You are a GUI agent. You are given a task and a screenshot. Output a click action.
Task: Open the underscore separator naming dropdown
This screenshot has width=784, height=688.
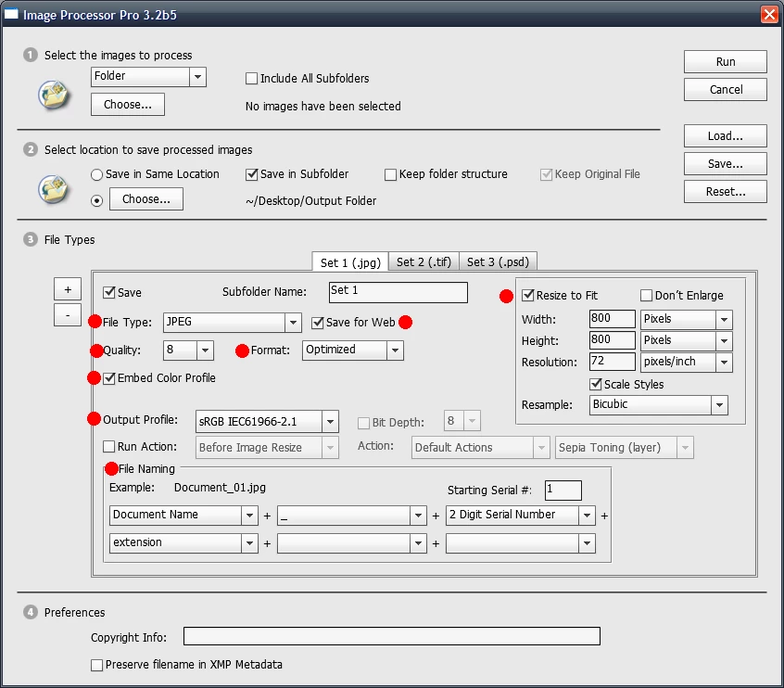tap(352, 515)
